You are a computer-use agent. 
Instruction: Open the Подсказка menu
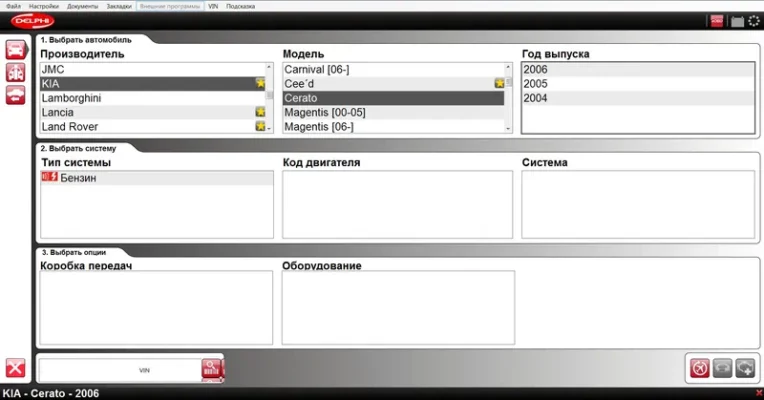240,6
